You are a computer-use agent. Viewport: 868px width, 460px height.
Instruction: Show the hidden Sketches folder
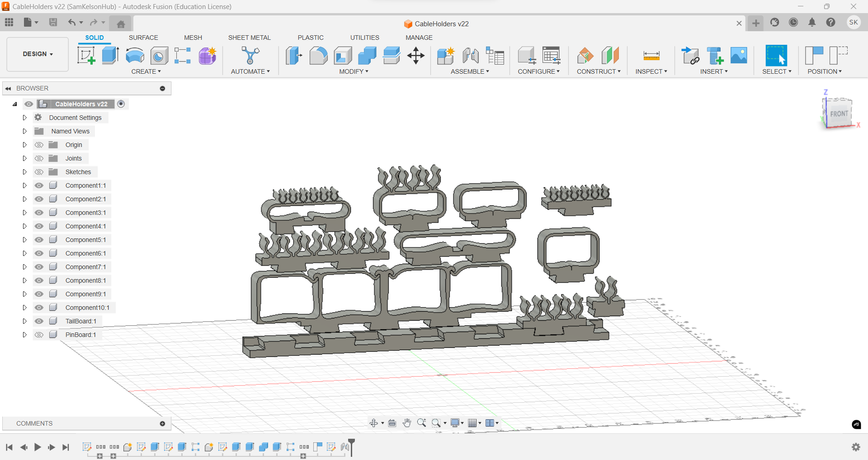39,172
